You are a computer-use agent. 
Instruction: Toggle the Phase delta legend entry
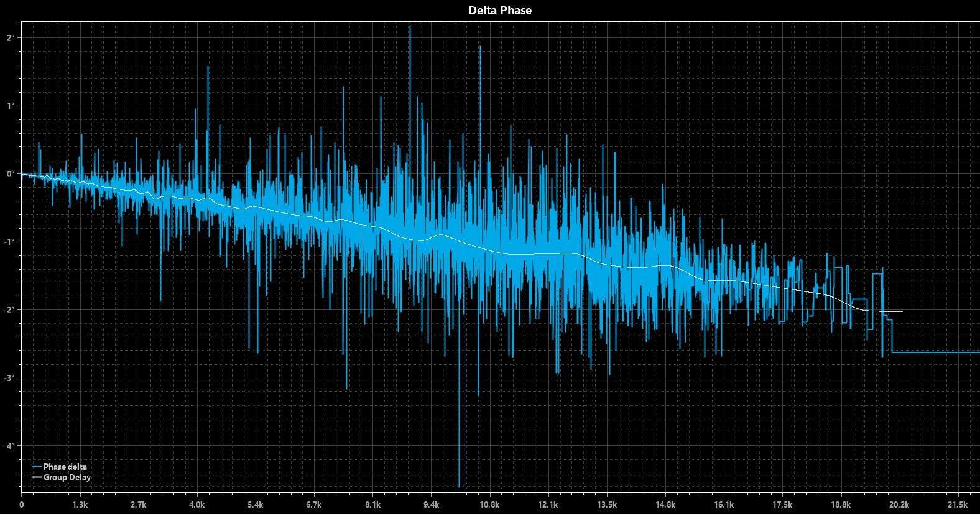60,467
